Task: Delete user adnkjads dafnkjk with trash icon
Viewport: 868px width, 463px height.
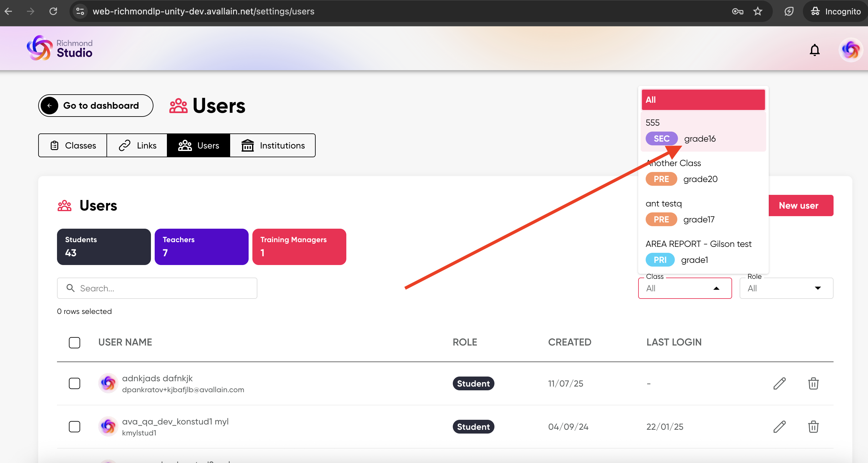Action: [x=813, y=383]
